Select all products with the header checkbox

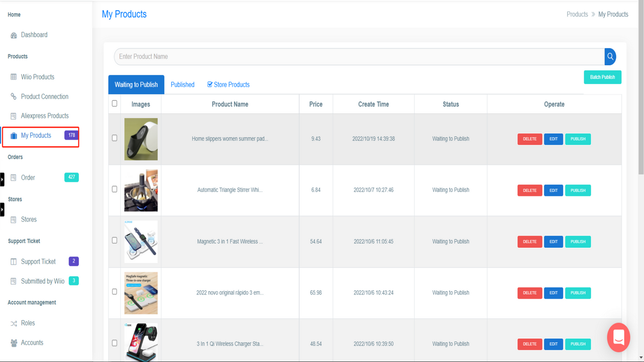pyautogui.click(x=114, y=103)
